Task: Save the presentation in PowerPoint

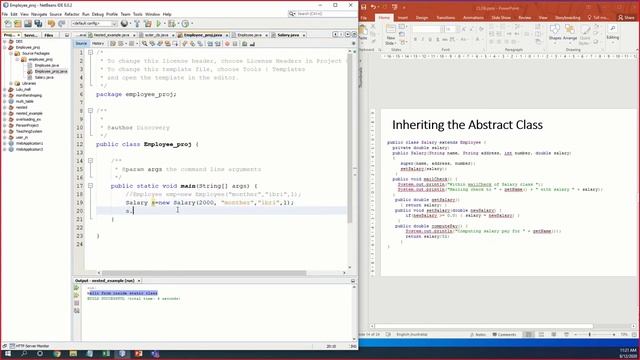Action: (363, 7)
